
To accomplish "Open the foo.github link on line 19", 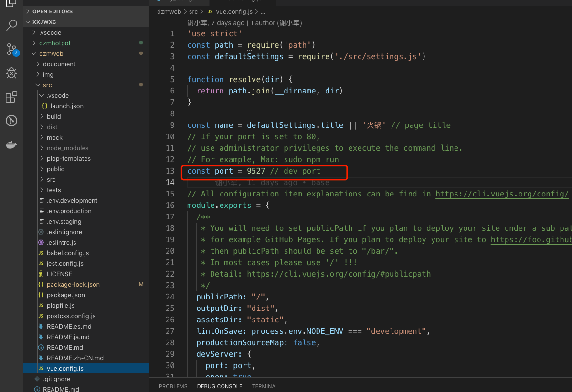I will 531,240.
